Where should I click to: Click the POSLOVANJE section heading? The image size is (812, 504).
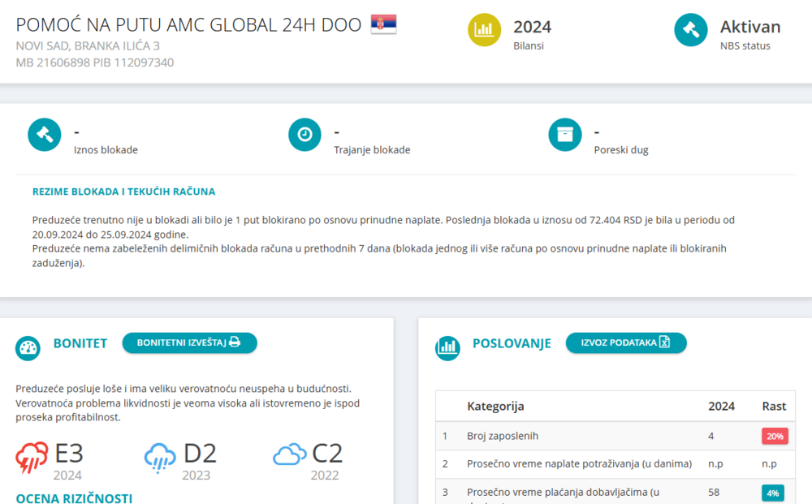click(x=512, y=343)
